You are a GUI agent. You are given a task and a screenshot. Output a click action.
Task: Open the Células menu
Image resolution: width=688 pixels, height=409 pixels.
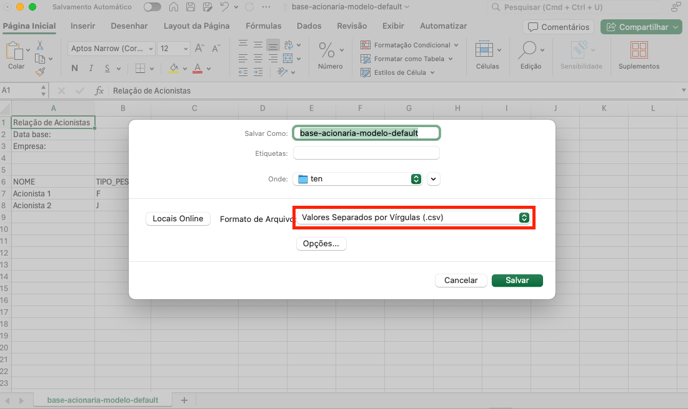[487, 55]
